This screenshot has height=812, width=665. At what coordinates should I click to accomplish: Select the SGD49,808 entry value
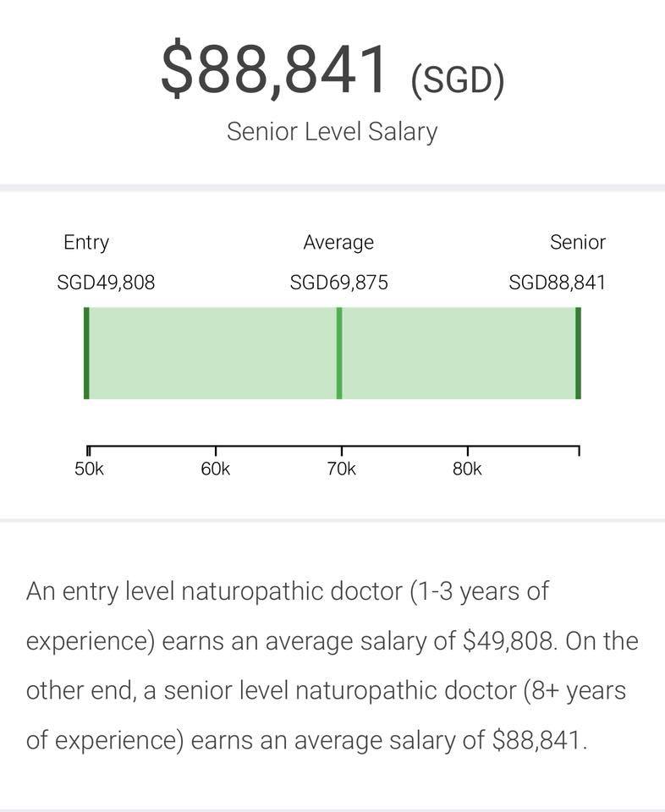coord(106,283)
